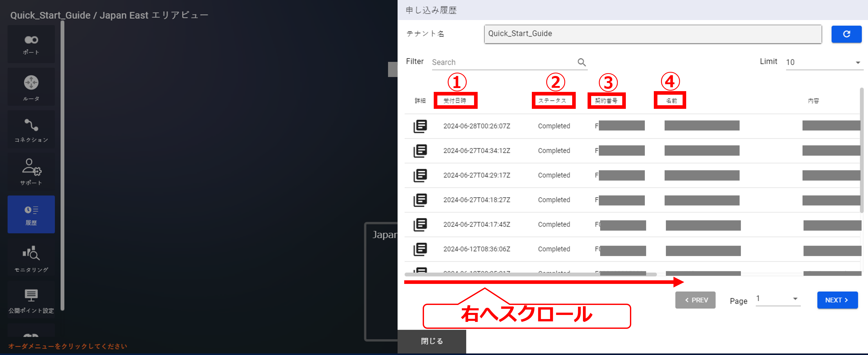Image resolution: width=868 pixels, height=355 pixels.
Task: Sort by the ステータス column header
Action: (x=552, y=100)
